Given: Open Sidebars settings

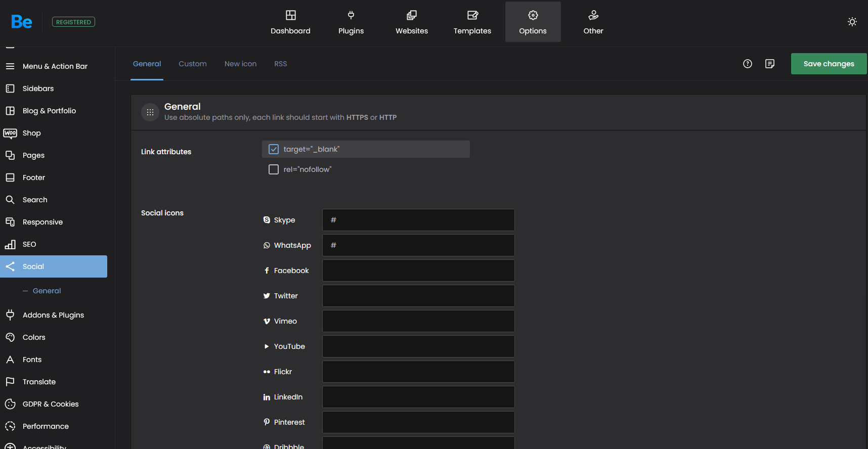Looking at the screenshot, I should 54,88.
